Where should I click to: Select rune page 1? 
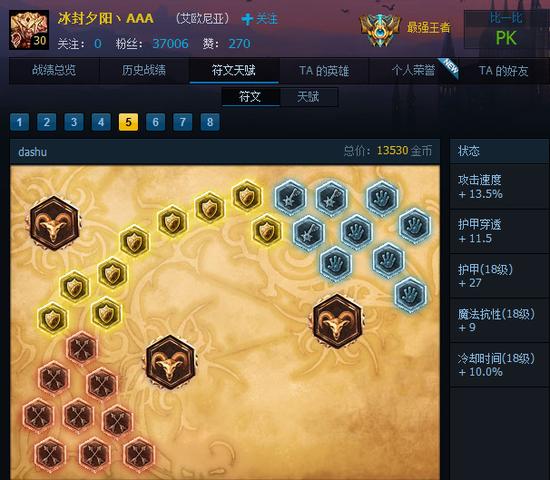click(x=19, y=122)
